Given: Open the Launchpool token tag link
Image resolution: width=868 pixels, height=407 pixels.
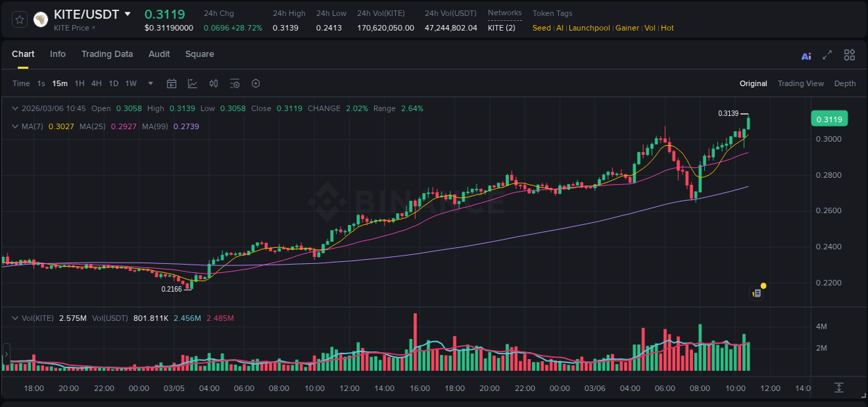Looking at the screenshot, I should [x=589, y=28].
